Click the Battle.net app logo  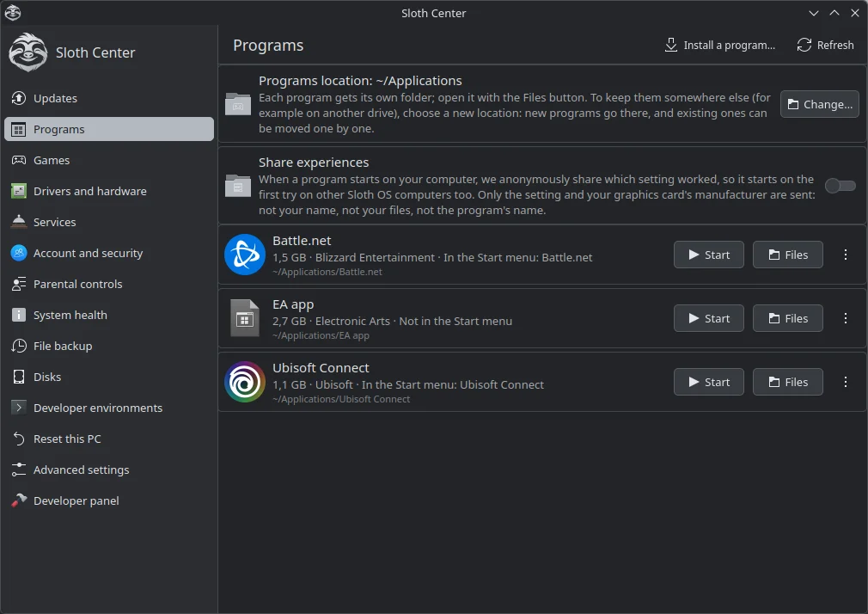click(245, 255)
